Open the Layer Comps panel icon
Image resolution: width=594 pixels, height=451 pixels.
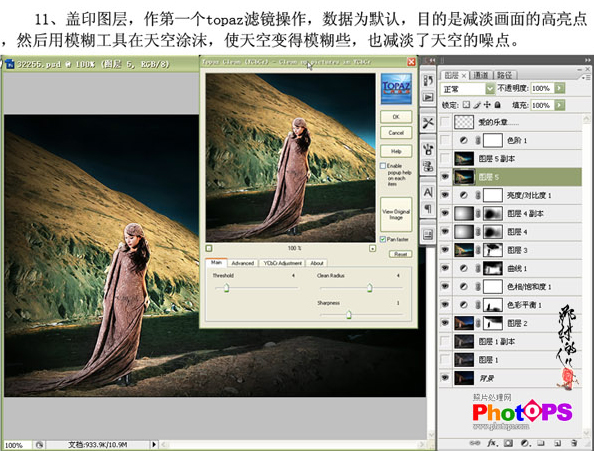coord(428,234)
